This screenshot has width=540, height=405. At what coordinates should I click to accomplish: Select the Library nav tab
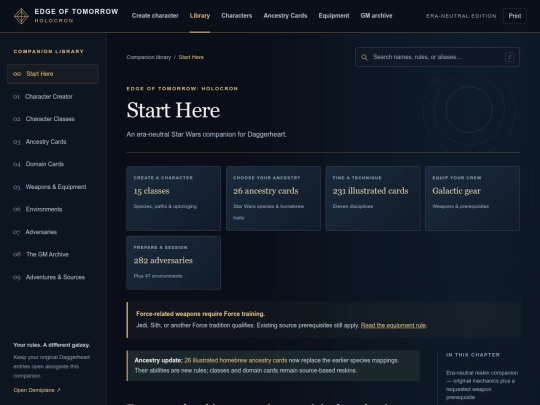click(x=200, y=16)
